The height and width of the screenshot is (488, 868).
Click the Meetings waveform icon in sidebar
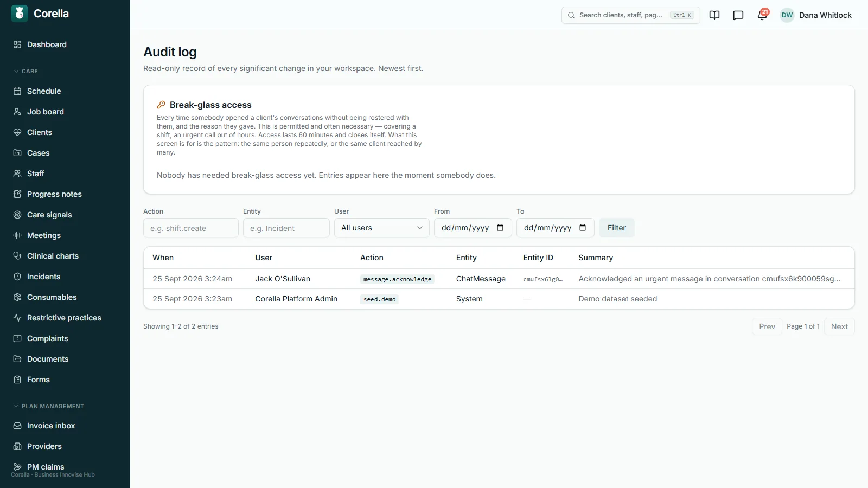pos(17,235)
